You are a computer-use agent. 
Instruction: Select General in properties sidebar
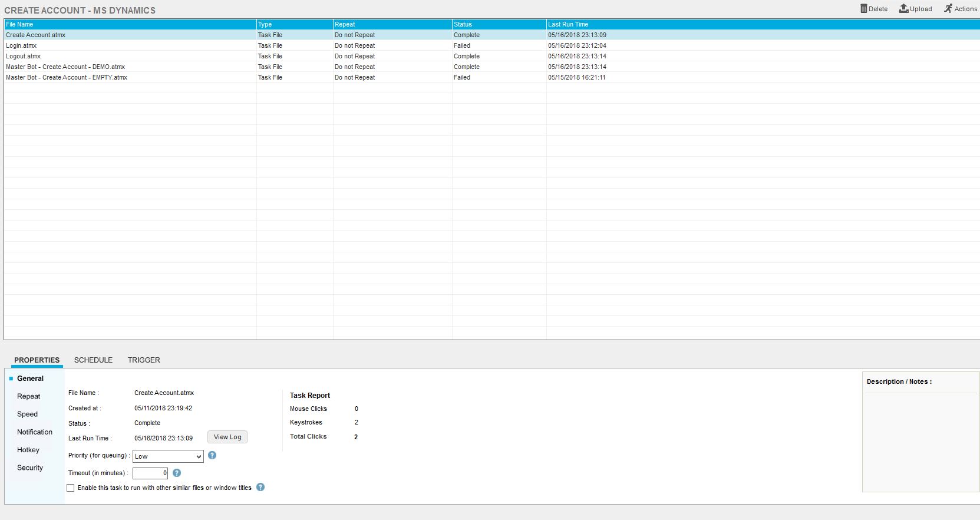coord(30,379)
